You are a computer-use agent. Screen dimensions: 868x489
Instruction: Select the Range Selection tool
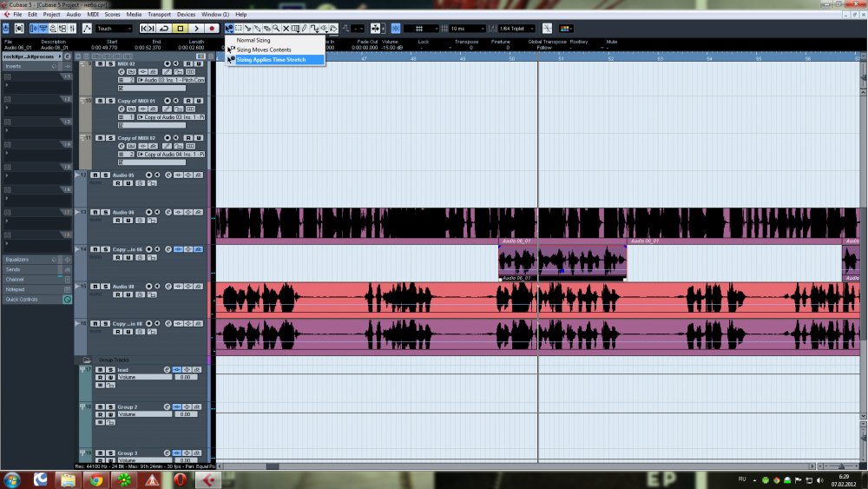click(x=239, y=29)
